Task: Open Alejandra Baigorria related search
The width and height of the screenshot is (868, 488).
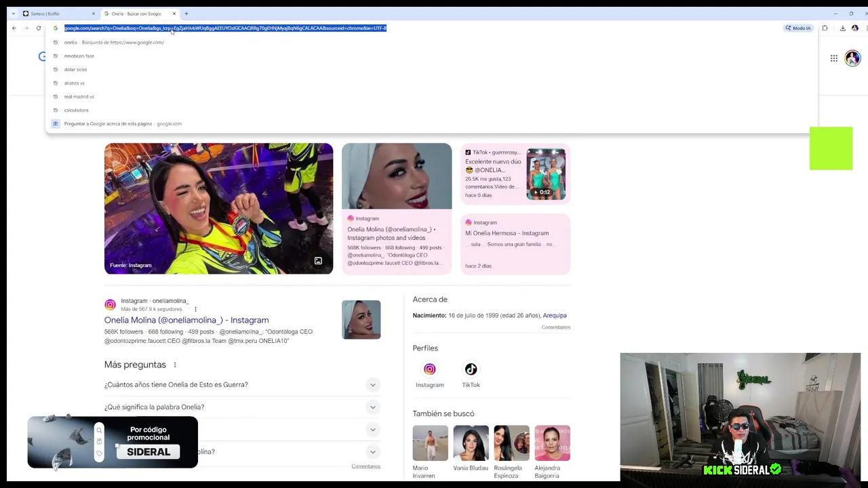Action: (x=552, y=452)
